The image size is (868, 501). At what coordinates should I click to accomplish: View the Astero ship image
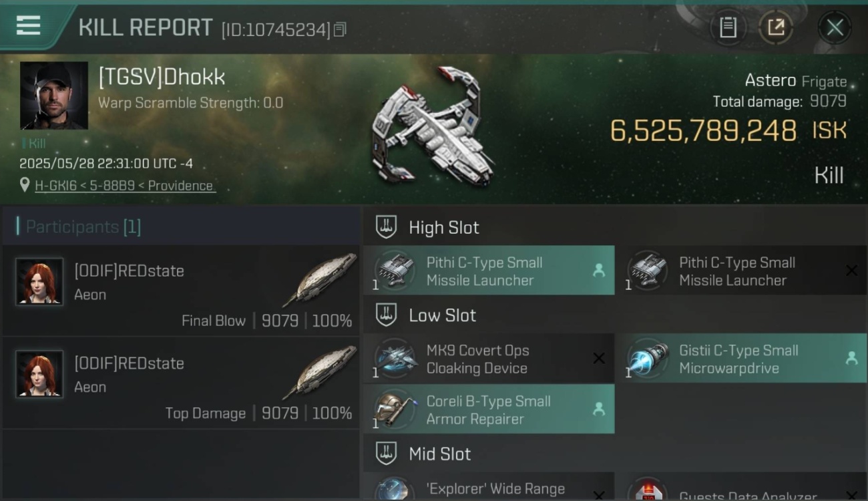click(434, 127)
